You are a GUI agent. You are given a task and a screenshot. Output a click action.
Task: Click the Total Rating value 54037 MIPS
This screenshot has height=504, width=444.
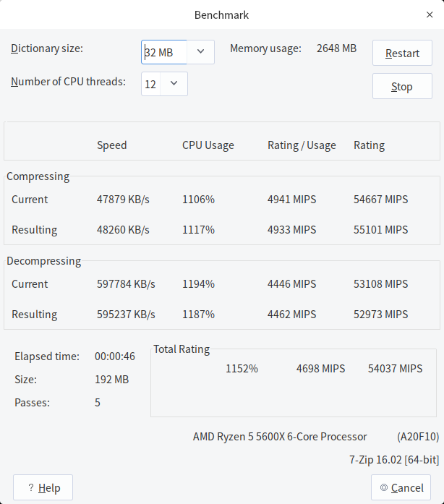tap(395, 369)
